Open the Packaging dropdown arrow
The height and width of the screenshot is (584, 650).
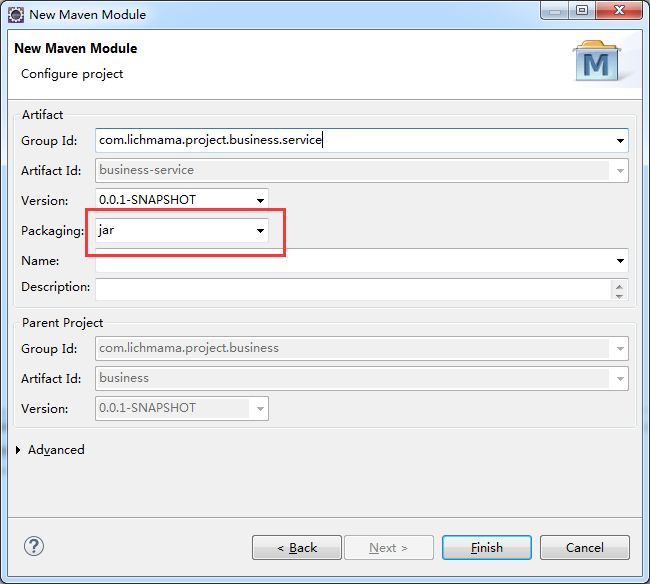(x=260, y=230)
